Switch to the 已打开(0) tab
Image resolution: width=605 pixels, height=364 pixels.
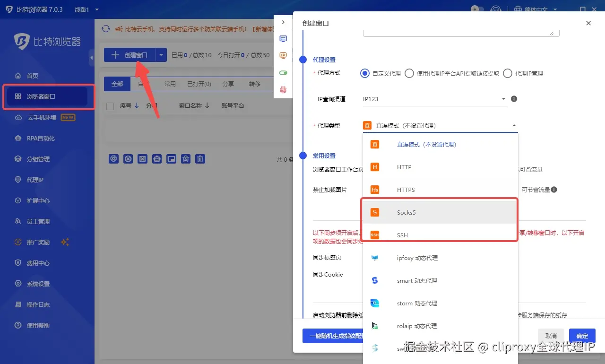(199, 84)
